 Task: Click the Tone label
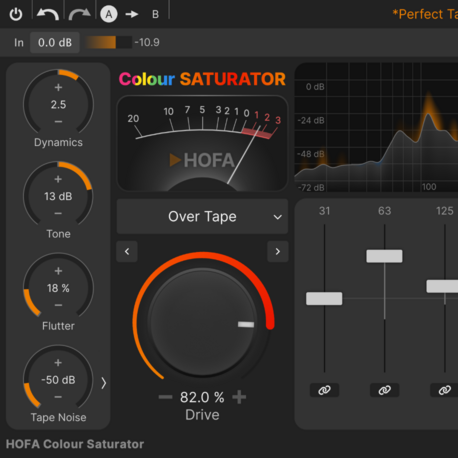(x=58, y=234)
